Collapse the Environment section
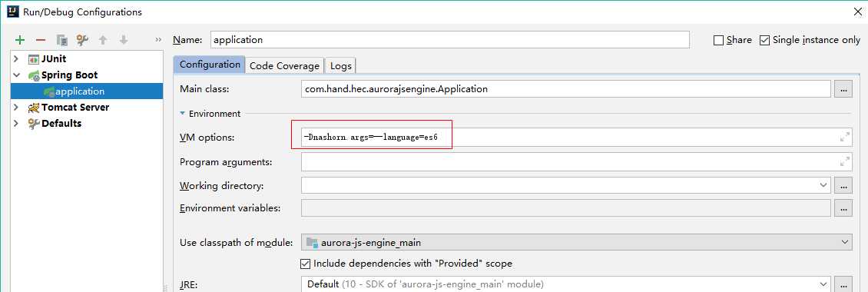 click(182, 114)
